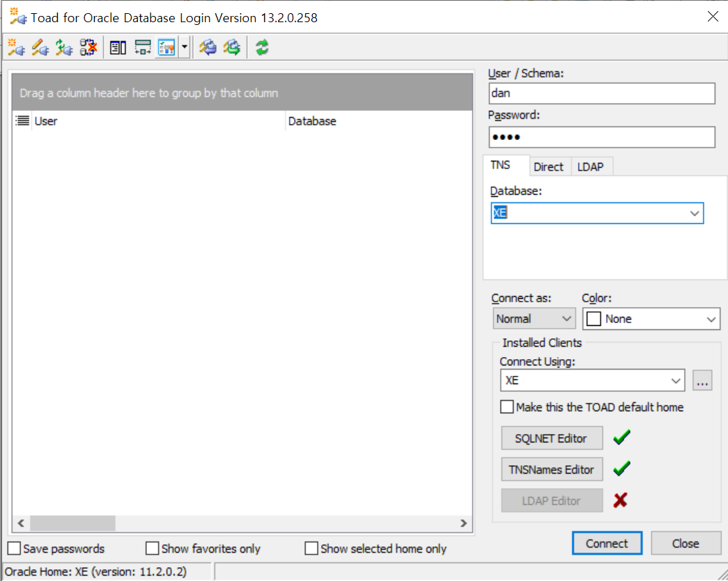Close the login window with X
This screenshot has width=728, height=581.
[x=713, y=17]
